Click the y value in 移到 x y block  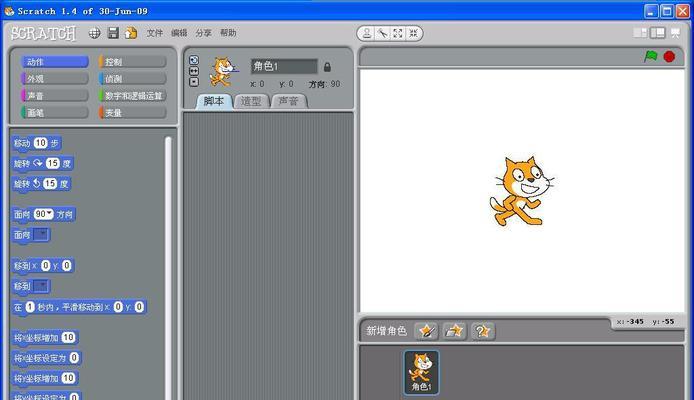66,265
